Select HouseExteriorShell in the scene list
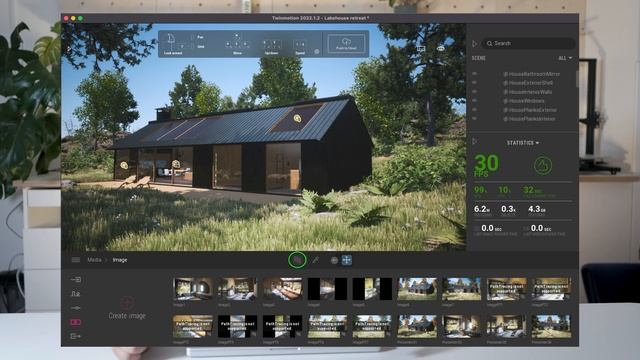Image resolution: width=640 pixels, height=360 pixels. click(528, 83)
